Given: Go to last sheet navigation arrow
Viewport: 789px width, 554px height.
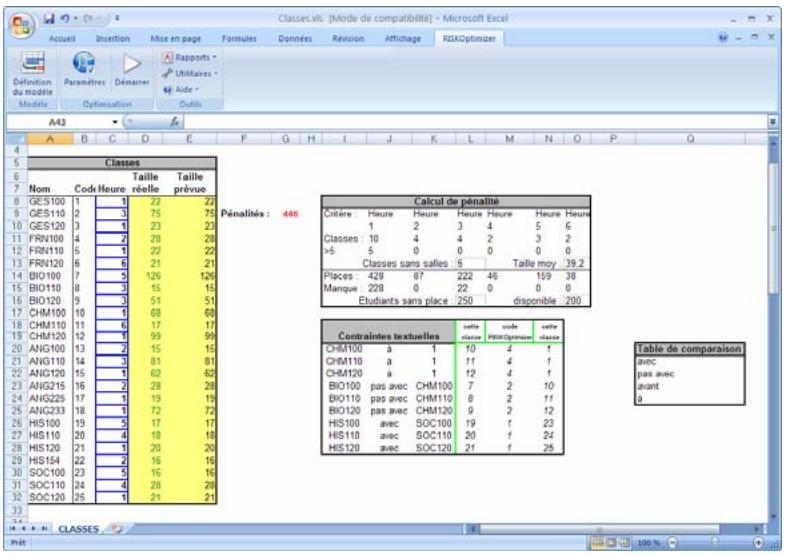Looking at the screenshot, I should tap(44, 529).
